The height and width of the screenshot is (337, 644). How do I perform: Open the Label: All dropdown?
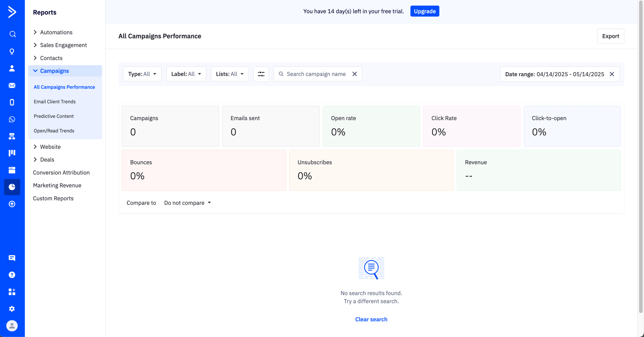point(186,74)
